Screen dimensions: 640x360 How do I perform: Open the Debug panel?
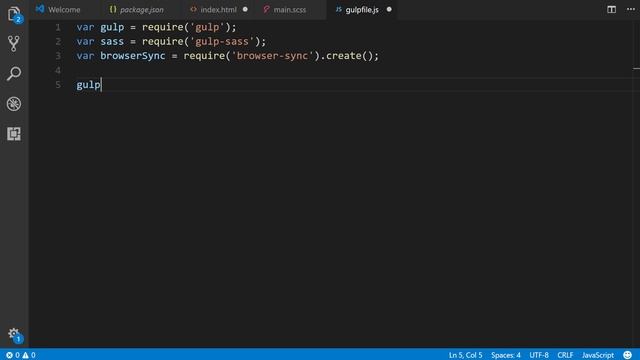click(14, 104)
